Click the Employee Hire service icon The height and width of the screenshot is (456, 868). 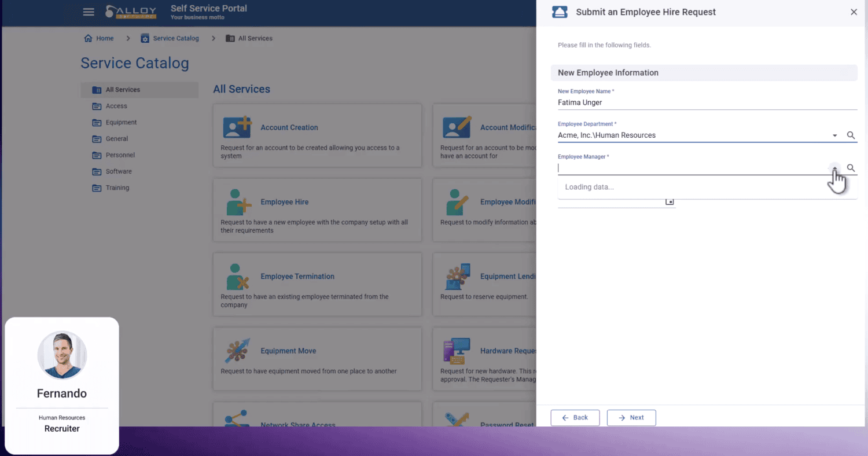(x=238, y=202)
